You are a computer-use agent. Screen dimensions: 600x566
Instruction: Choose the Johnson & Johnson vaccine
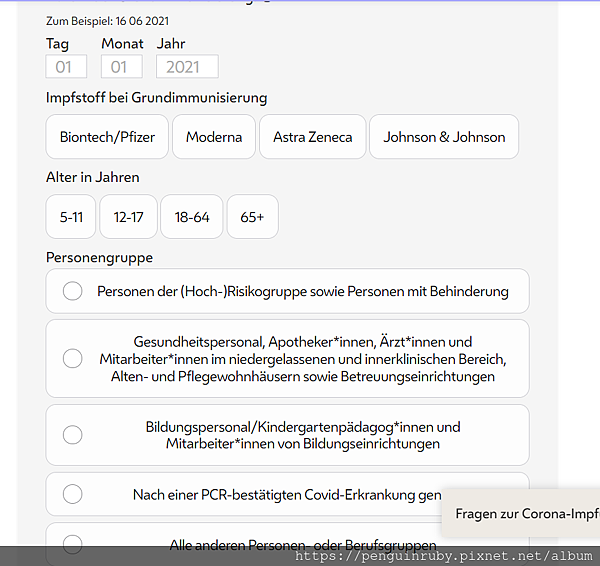click(x=444, y=137)
